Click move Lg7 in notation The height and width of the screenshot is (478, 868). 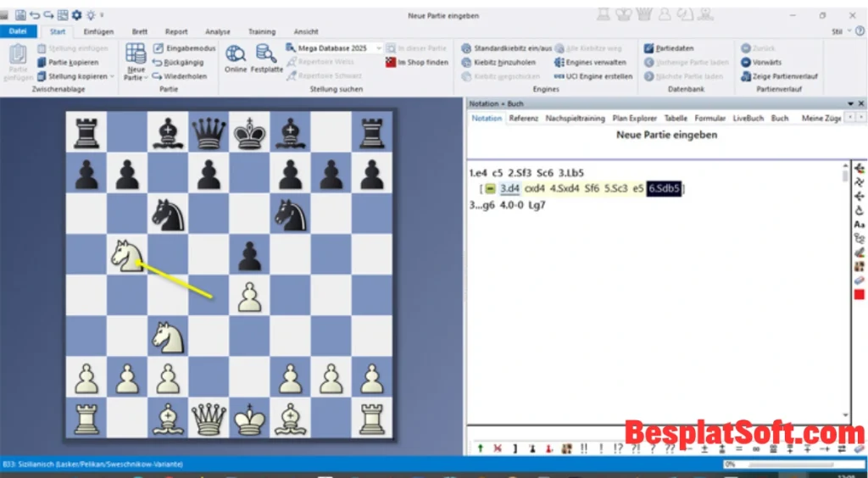point(537,205)
